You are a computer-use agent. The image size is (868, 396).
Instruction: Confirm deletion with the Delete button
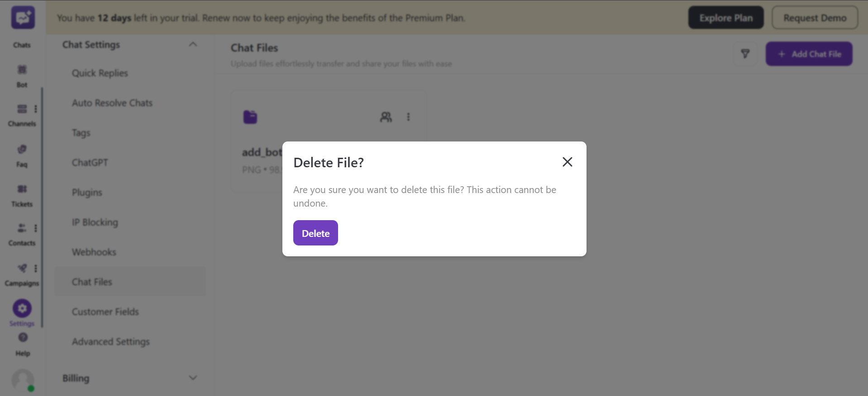point(315,233)
